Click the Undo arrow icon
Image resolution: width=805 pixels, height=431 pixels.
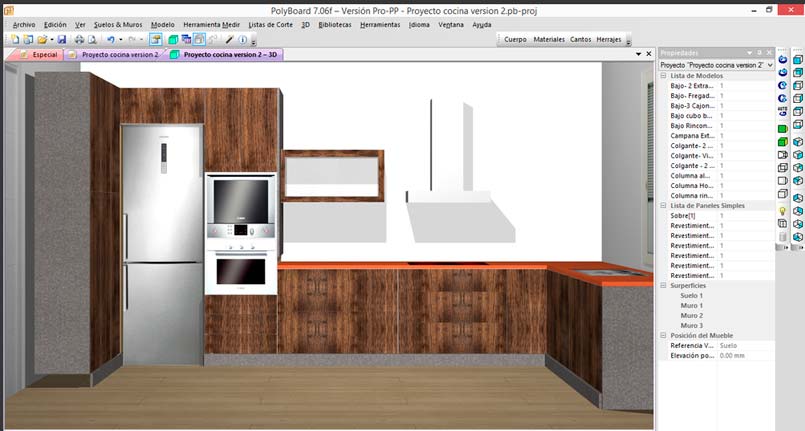pyautogui.click(x=110, y=39)
